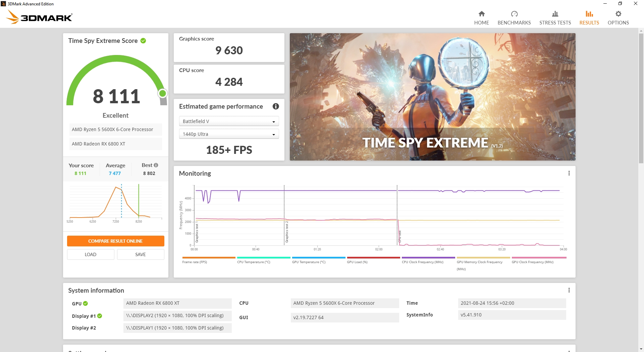The image size is (644, 352).
Task: Click the LOAD button
Action: click(91, 254)
